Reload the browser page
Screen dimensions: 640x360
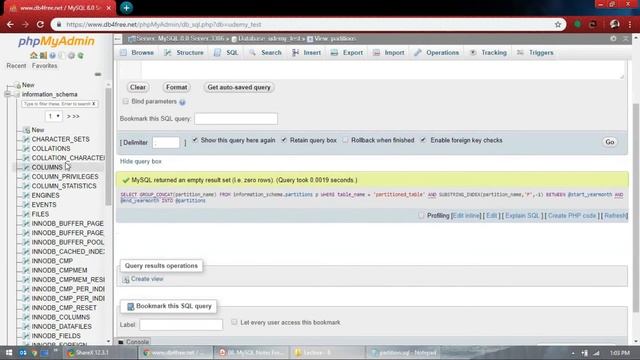click(x=40, y=24)
